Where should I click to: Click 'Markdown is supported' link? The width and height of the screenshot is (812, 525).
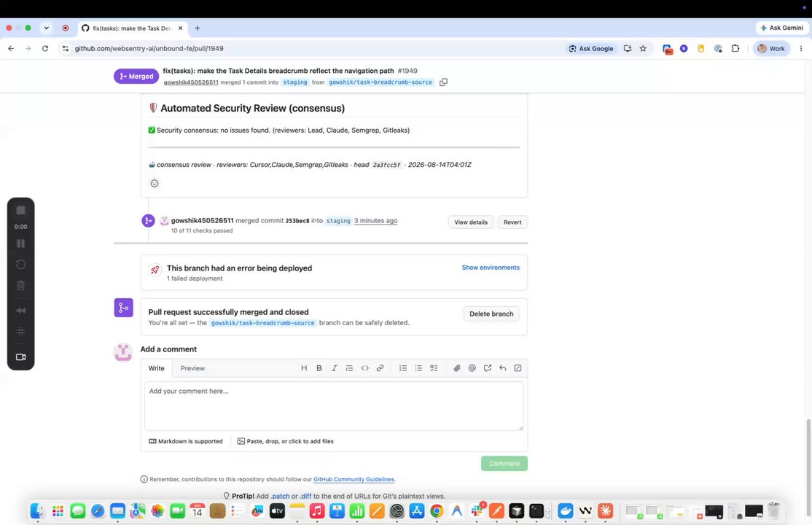pos(185,442)
